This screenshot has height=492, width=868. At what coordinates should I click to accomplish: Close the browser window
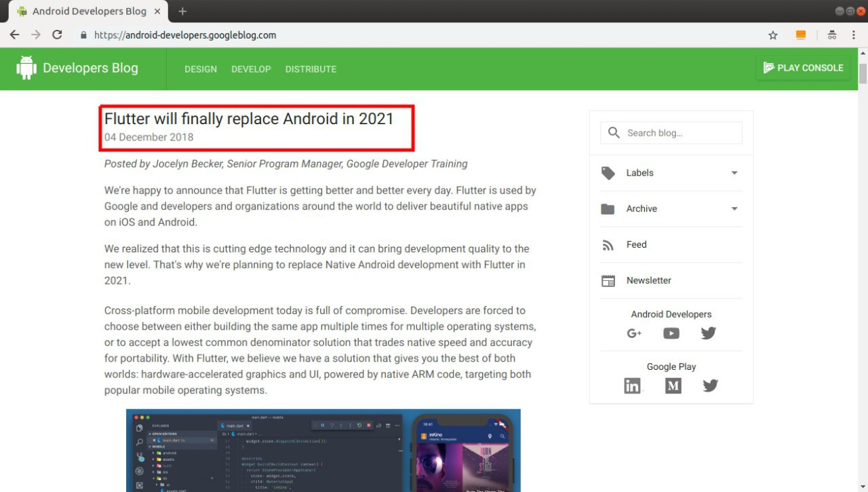point(860,12)
